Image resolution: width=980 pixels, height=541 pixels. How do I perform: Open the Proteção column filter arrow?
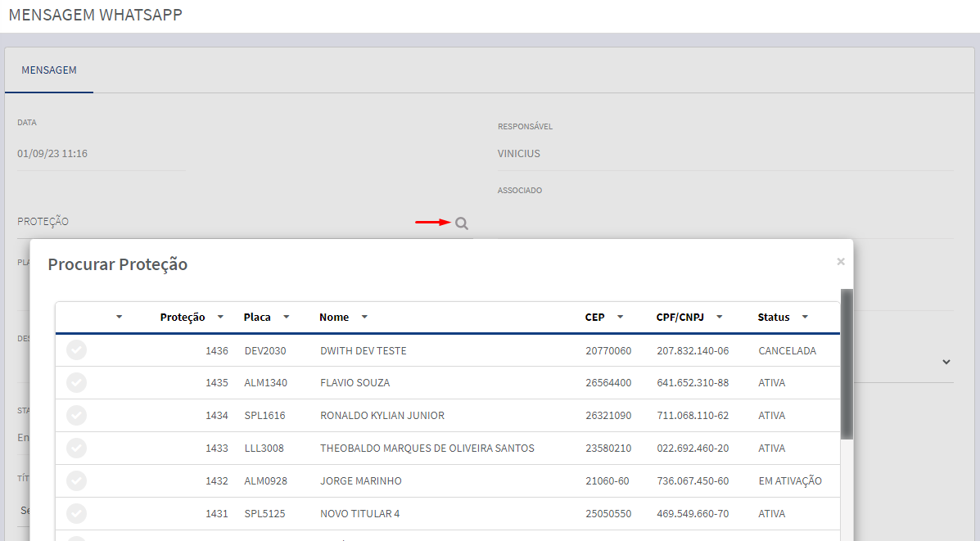pos(220,317)
